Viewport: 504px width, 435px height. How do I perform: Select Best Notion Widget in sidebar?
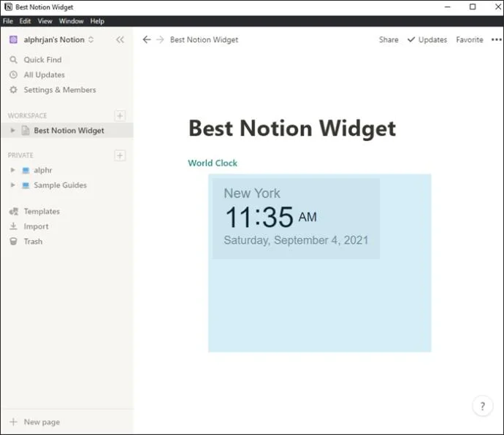[67, 131]
